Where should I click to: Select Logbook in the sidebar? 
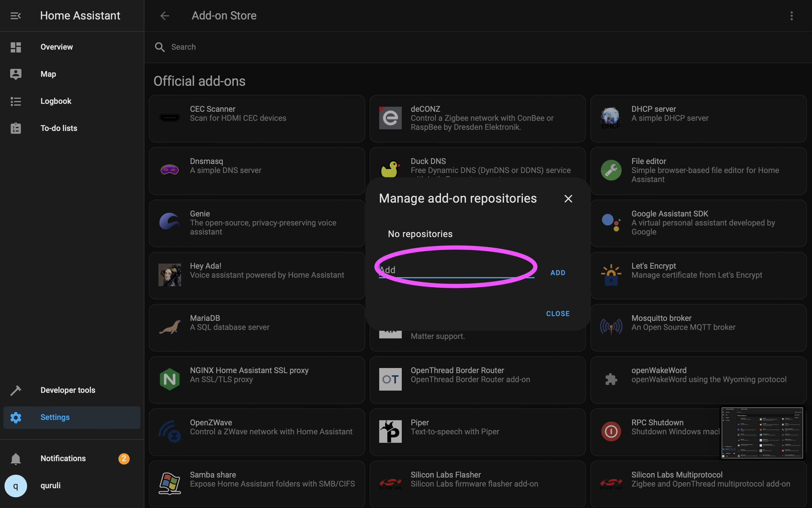point(72,101)
